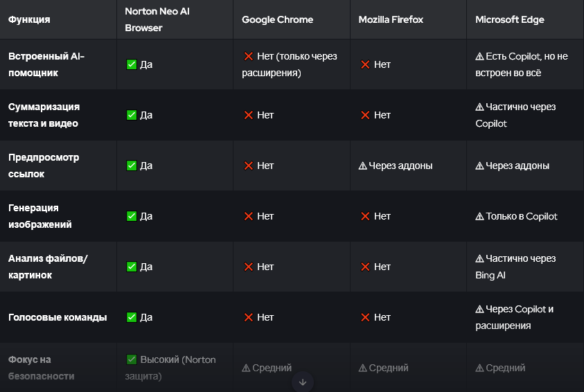Select the Google Chrome column header
The height and width of the screenshot is (392, 584).
(x=277, y=19)
